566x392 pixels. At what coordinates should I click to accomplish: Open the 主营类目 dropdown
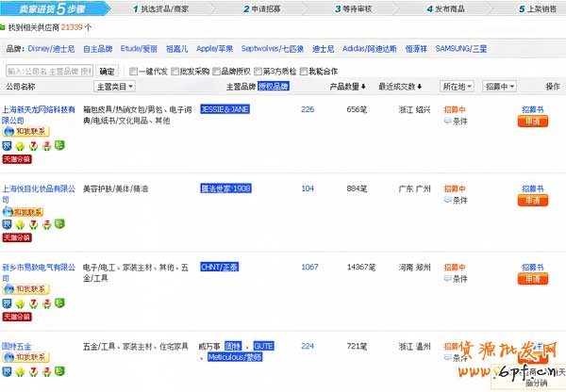click(114, 87)
